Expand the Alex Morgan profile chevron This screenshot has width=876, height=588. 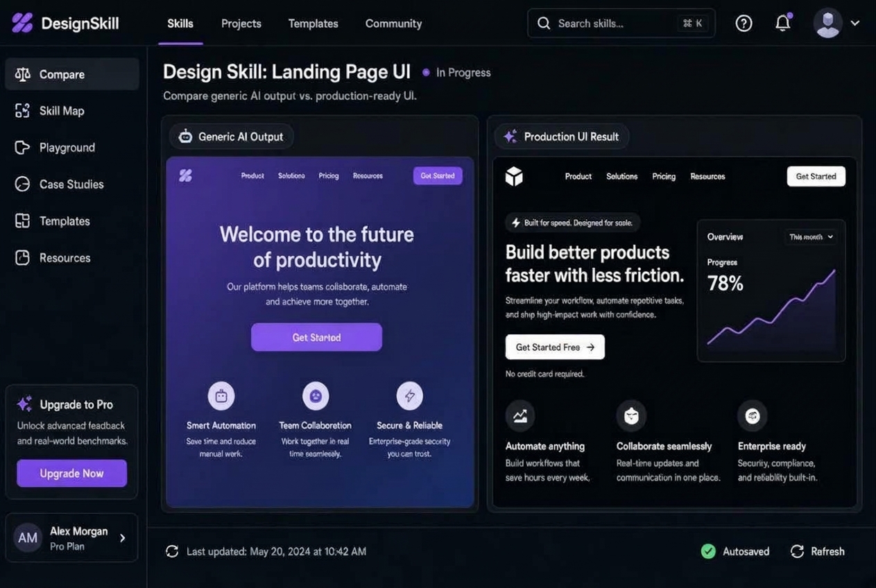(x=123, y=538)
